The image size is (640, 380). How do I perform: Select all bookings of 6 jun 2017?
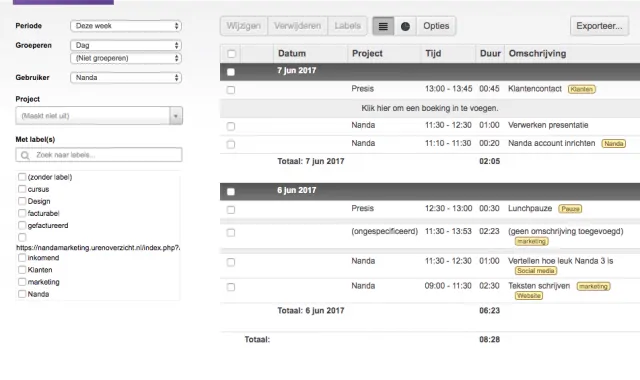pyautogui.click(x=231, y=191)
